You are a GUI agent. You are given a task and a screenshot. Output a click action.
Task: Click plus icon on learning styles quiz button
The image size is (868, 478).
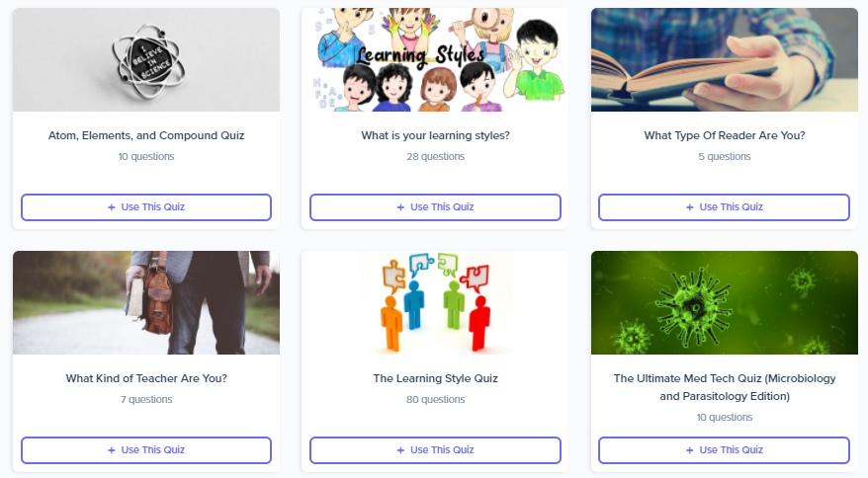click(400, 207)
